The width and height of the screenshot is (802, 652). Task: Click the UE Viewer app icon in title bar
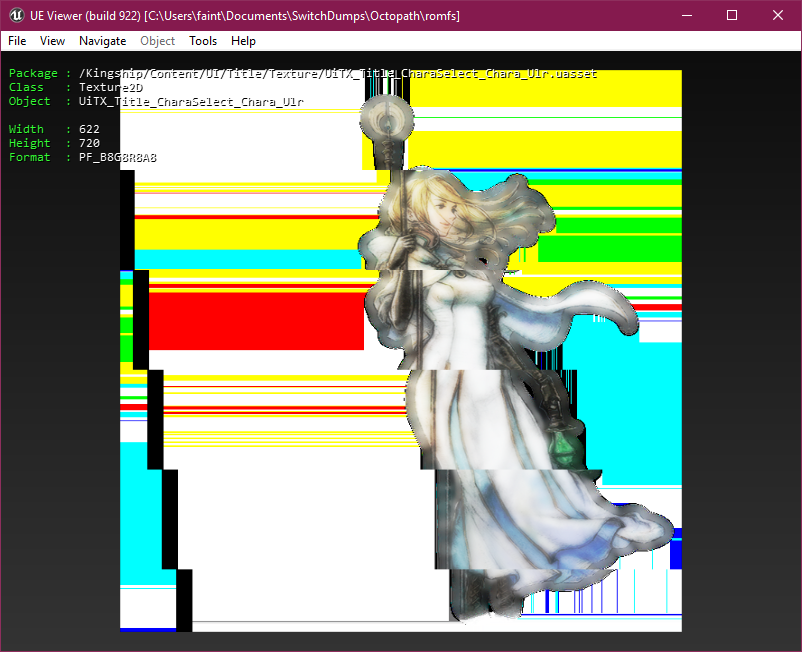click(x=16, y=15)
